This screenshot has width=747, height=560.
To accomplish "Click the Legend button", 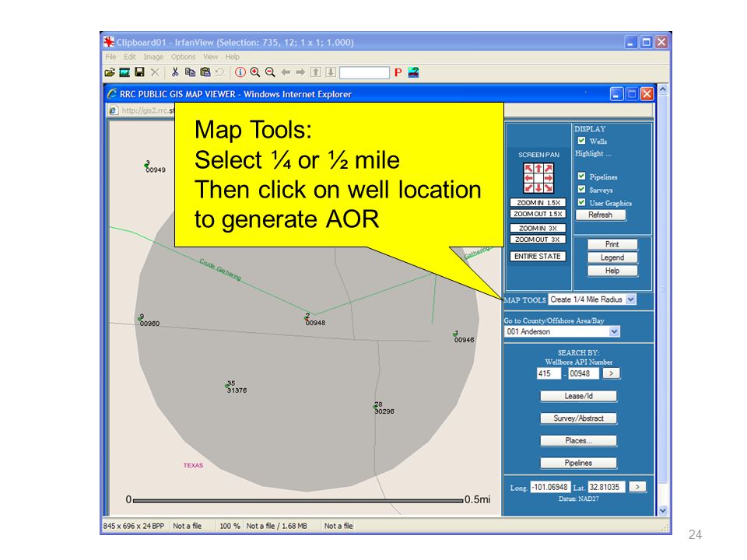I will pos(612,257).
